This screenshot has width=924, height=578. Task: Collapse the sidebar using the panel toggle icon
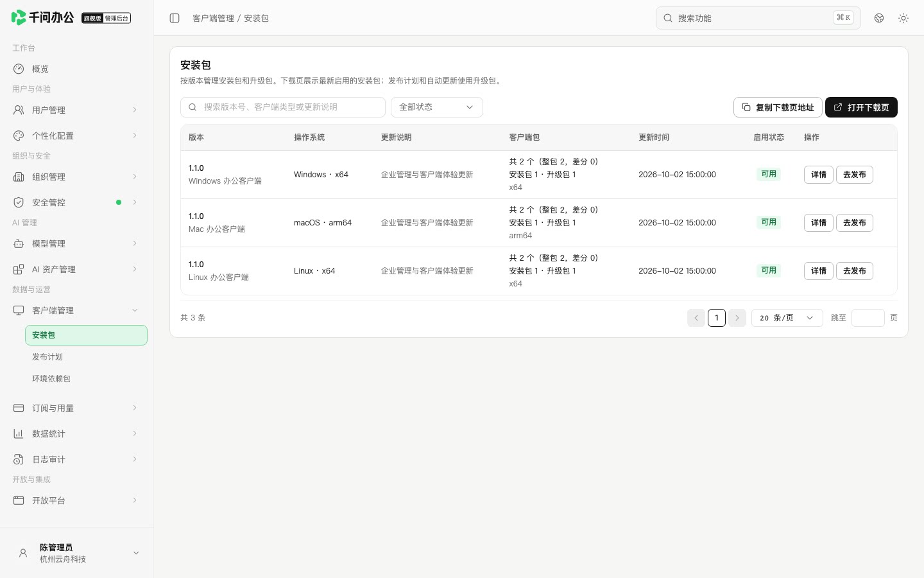[175, 18]
